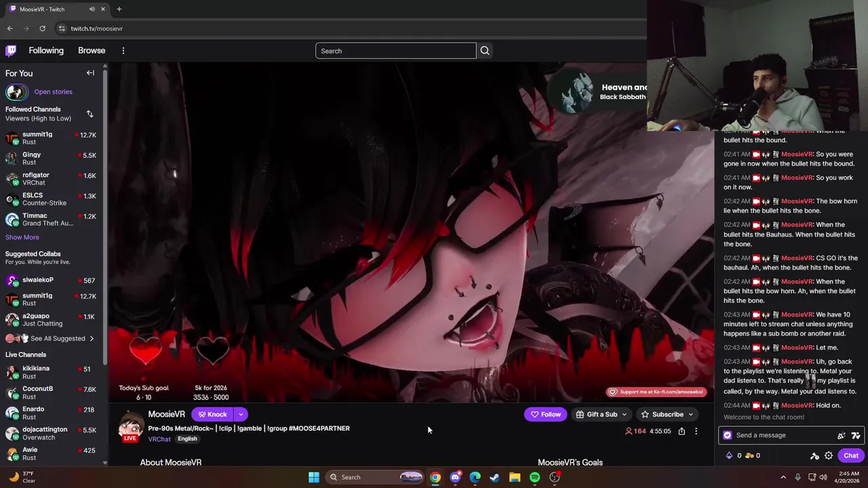
Task: Expand the Knock button dropdown arrow
Action: pyautogui.click(x=241, y=414)
